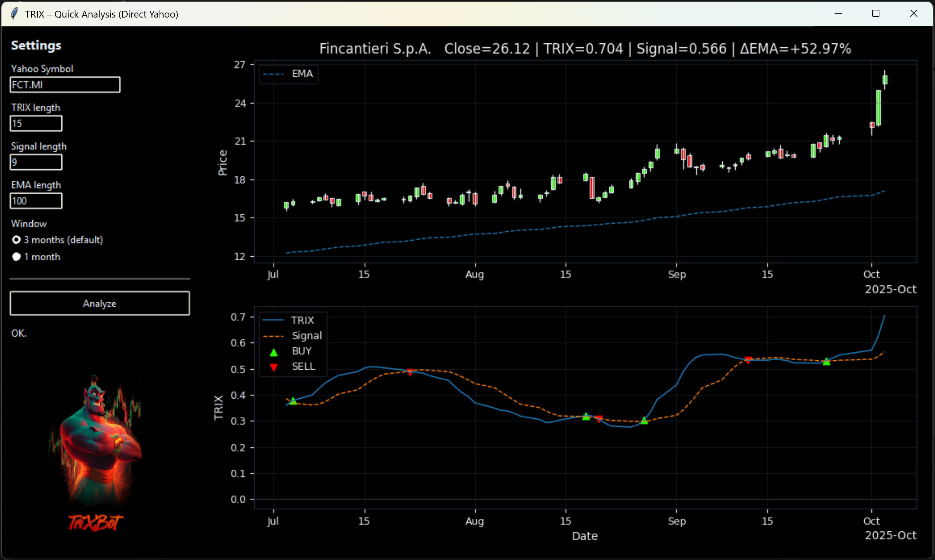935x560 pixels.
Task: Click the green BUY triangle in TRIX legend
Action: (x=274, y=352)
